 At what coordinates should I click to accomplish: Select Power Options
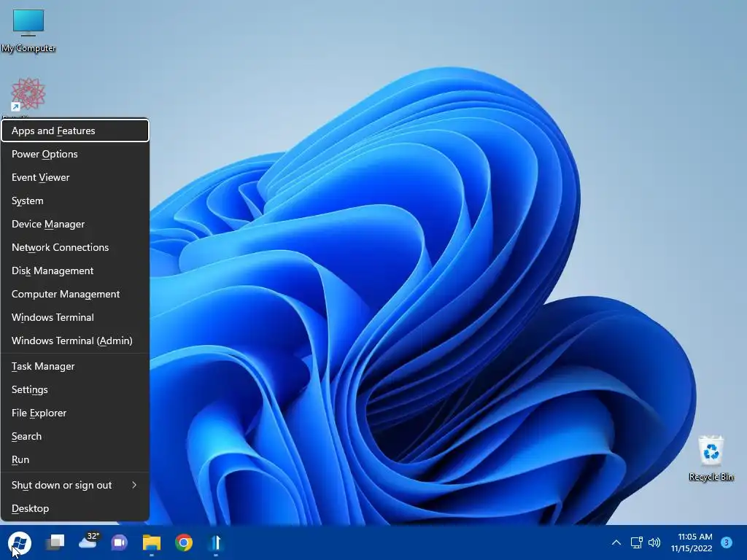click(75, 154)
